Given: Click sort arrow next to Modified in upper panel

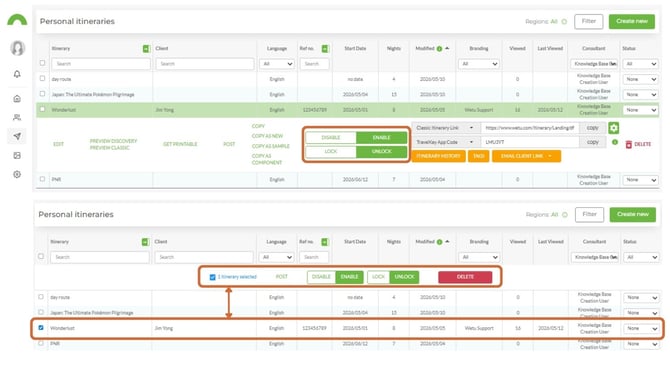Looking at the screenshot, I should (x=447, y=48).
